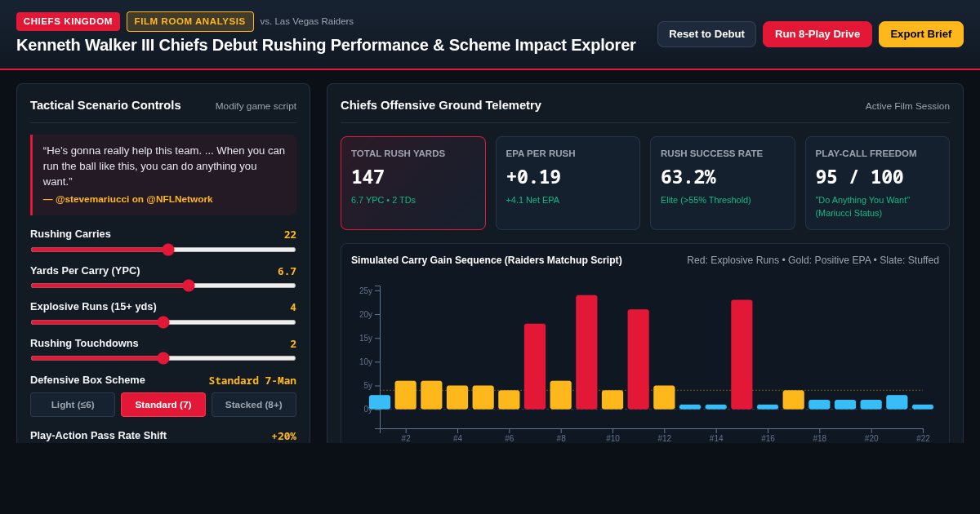Open the Total Rush Yards card

point(413,183)
